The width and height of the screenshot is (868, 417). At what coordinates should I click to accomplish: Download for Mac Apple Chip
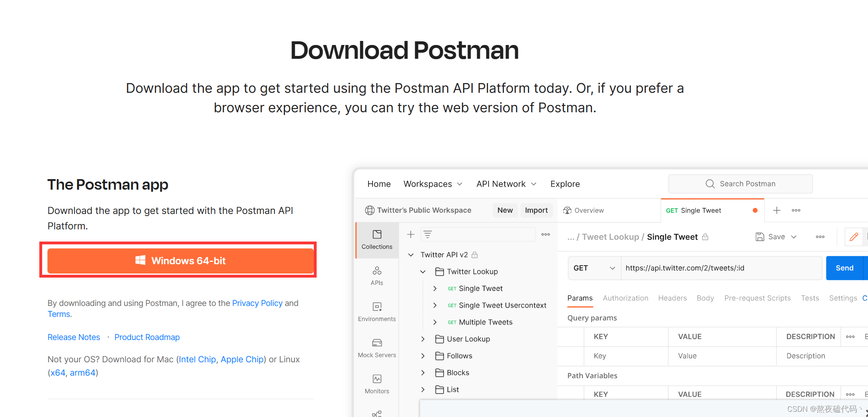coord(242,359)
